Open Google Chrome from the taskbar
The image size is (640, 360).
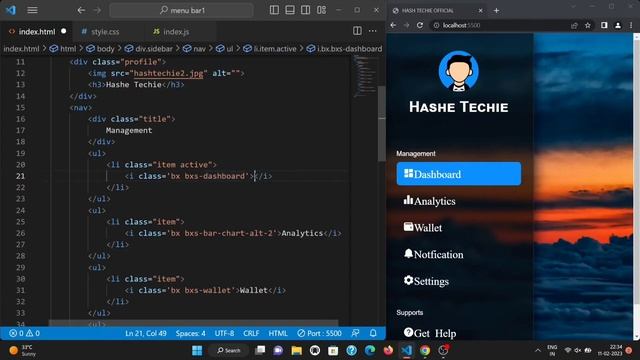point(425,350)
